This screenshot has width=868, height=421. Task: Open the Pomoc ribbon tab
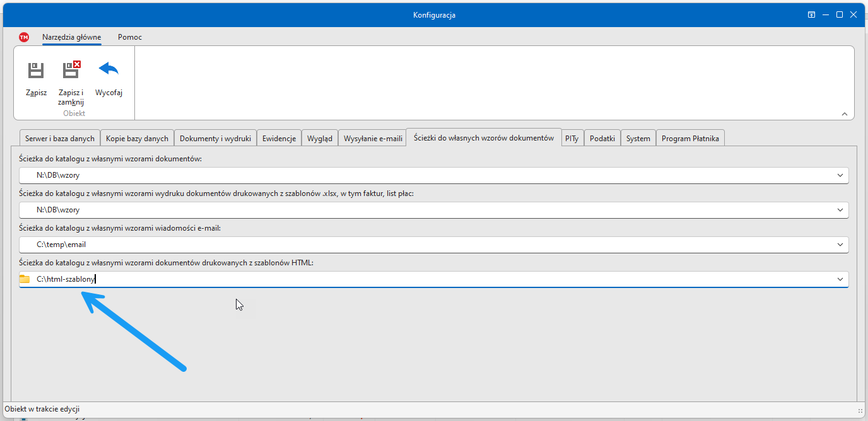[130, 37]
